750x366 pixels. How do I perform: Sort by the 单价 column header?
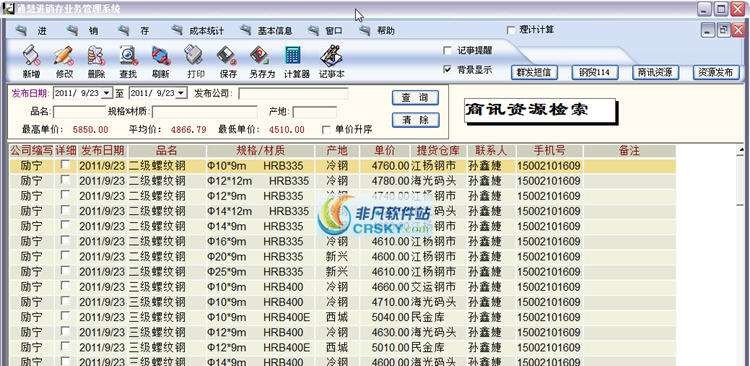coord(385,151)
